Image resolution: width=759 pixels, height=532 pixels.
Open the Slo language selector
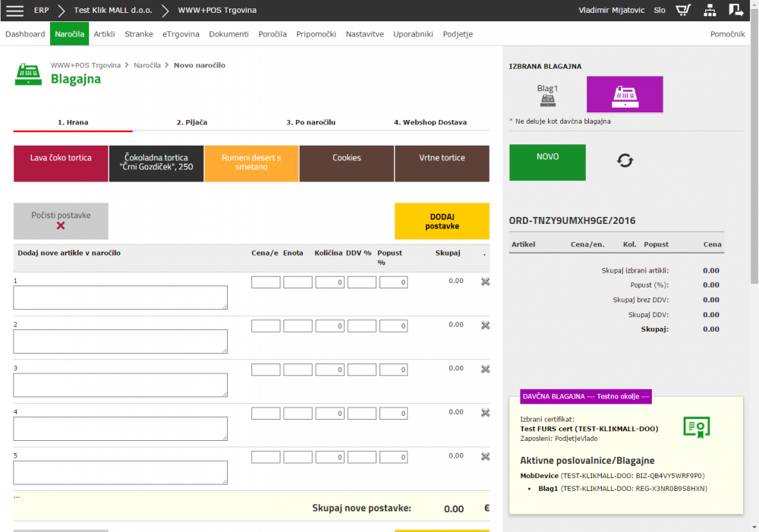pyautogui.click(x=660, y=11)
